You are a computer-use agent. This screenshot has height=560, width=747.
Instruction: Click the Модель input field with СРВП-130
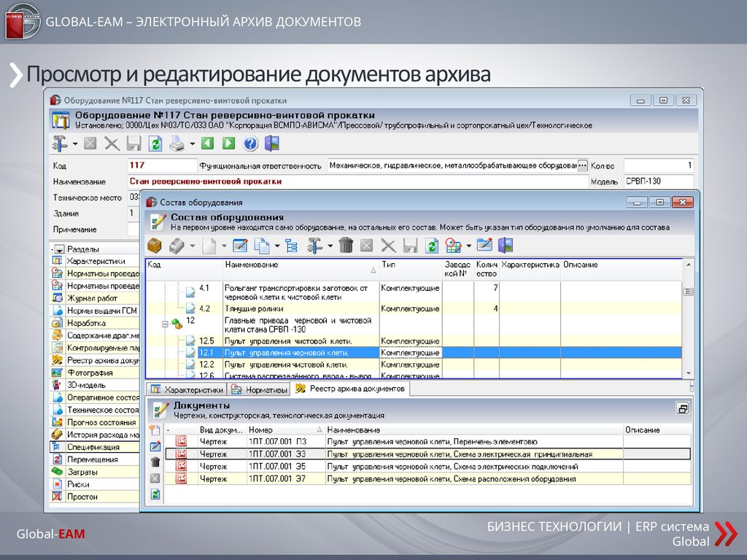click(x=658, y=181)
